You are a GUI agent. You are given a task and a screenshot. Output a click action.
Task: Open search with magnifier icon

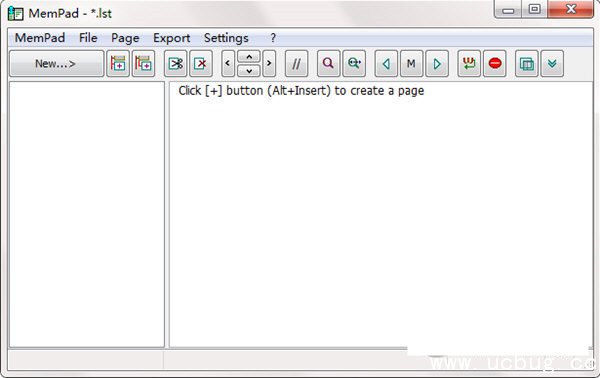pos(328,64)
